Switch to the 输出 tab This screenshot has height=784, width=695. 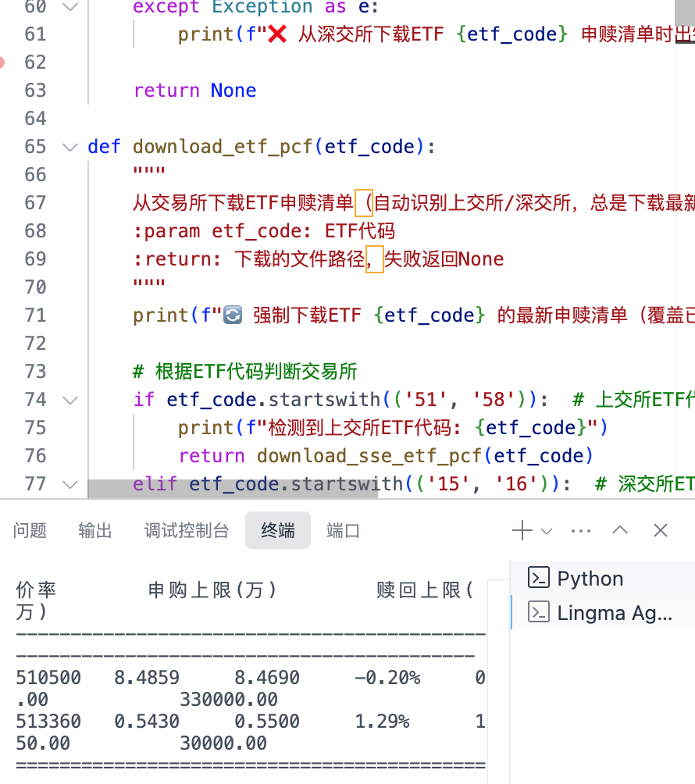point(95,531)
